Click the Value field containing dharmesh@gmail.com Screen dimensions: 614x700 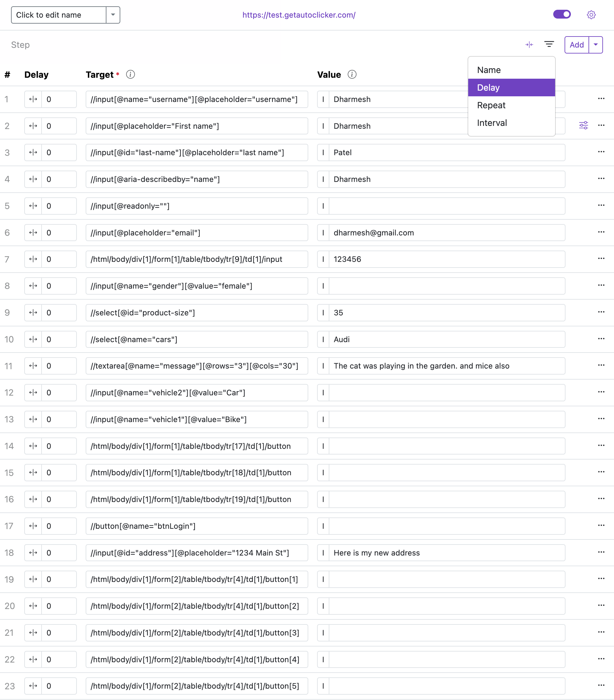click(446, 233)
